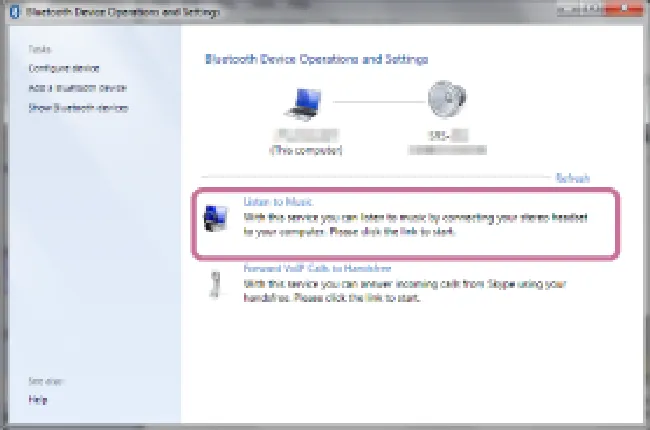Click the Tasks heading in sidebar
This screenshot has height=430, width=650.
pyautogui.click(x=40, y=49)
